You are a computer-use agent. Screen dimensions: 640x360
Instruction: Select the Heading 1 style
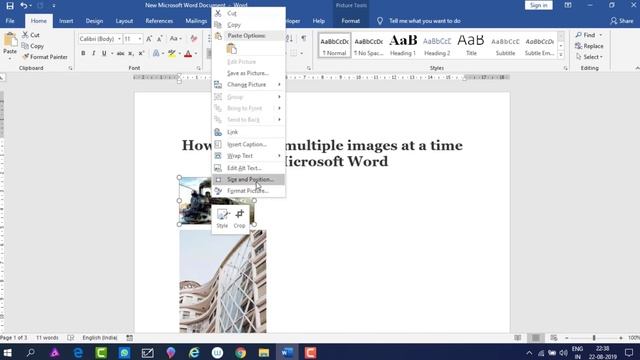403,45
